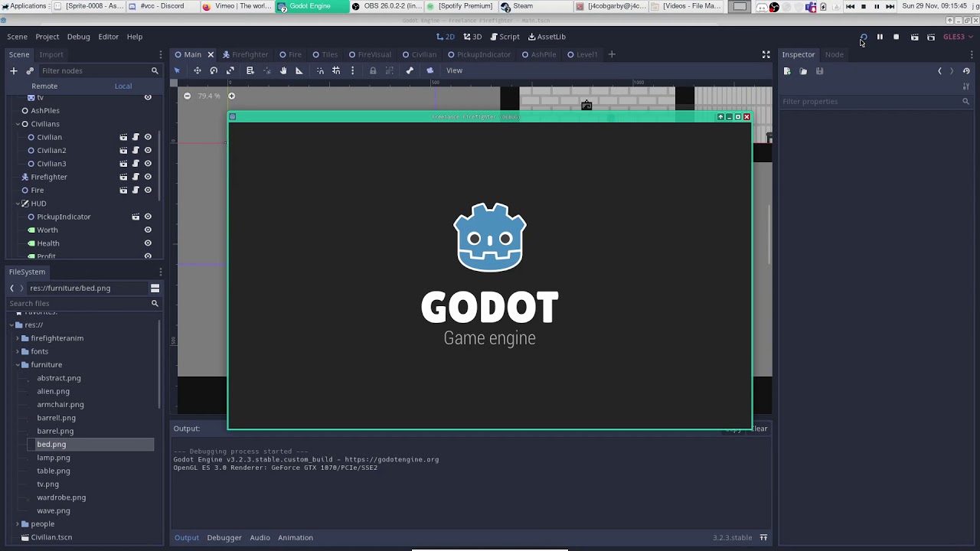Activate the Rotate Mode tool
Viewport: 980px width, 551px height.
point(214,70)
